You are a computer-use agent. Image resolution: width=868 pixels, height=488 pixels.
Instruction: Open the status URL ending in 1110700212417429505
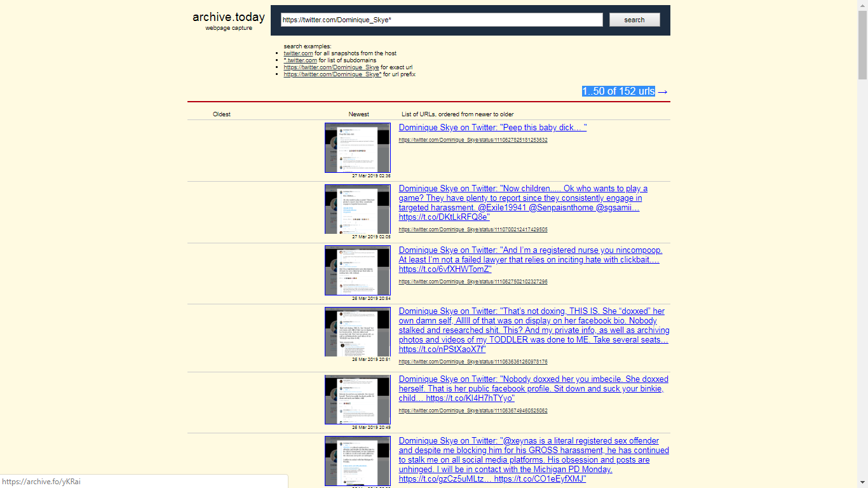coord(473,229)
